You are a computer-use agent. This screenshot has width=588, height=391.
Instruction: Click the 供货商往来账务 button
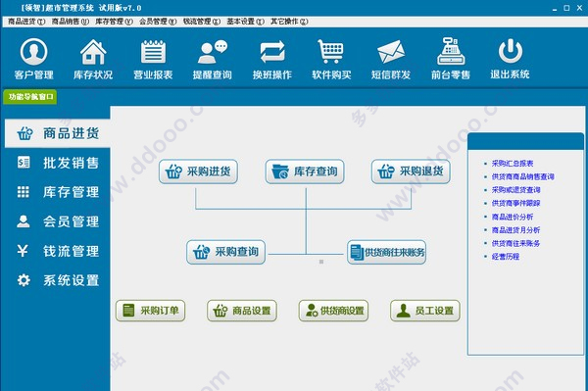click(x=386, y=252)
